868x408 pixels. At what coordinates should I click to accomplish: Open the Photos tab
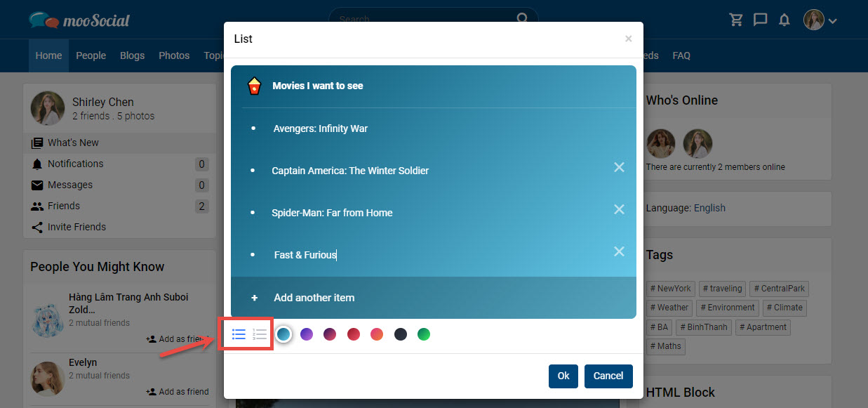pos(174,55)
